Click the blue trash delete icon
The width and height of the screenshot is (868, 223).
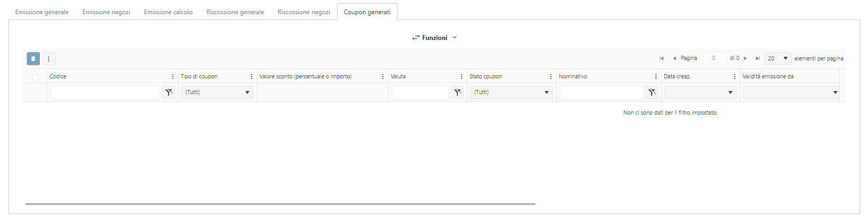click(x=33, y=59)
